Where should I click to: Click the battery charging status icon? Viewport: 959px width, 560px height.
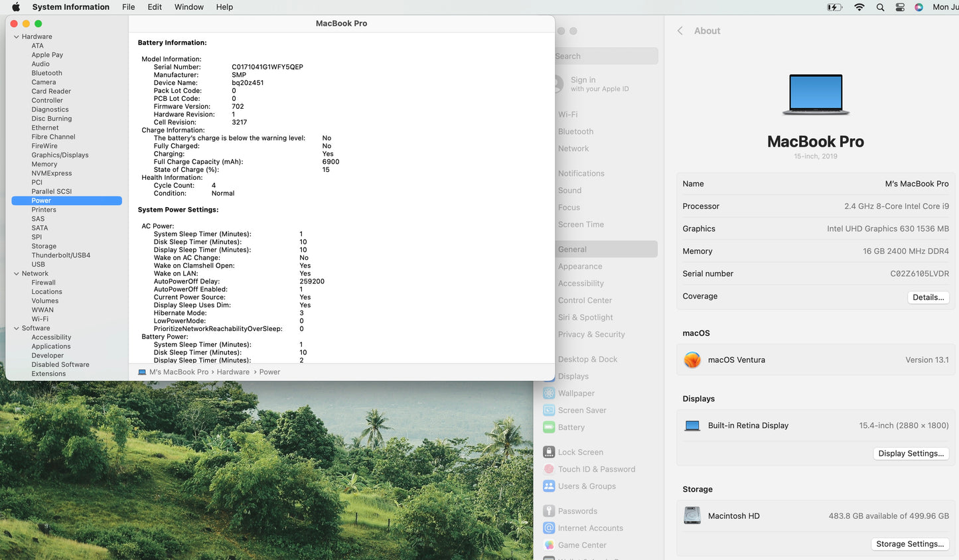pyautogui.click(x=834, y=7)
